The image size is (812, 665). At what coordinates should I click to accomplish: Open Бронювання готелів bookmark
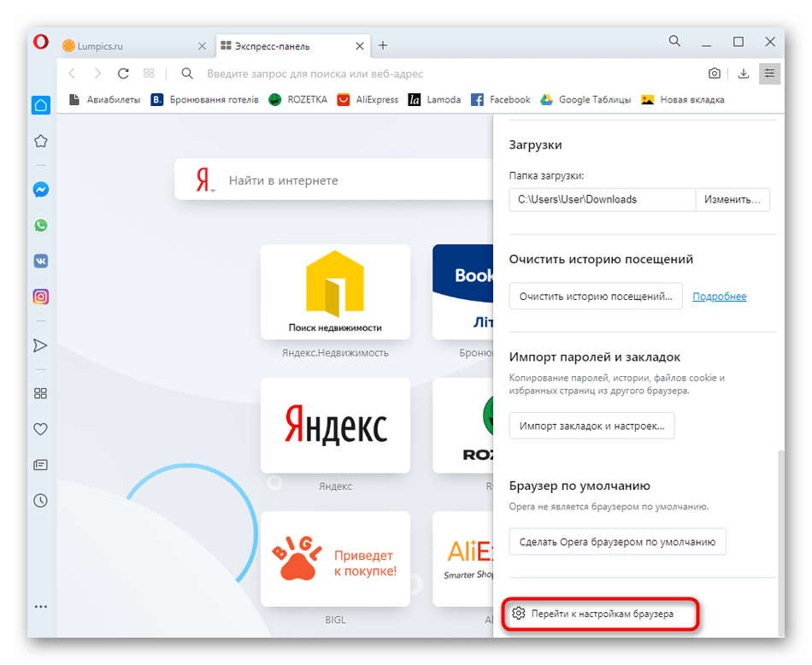pos(204,99)
